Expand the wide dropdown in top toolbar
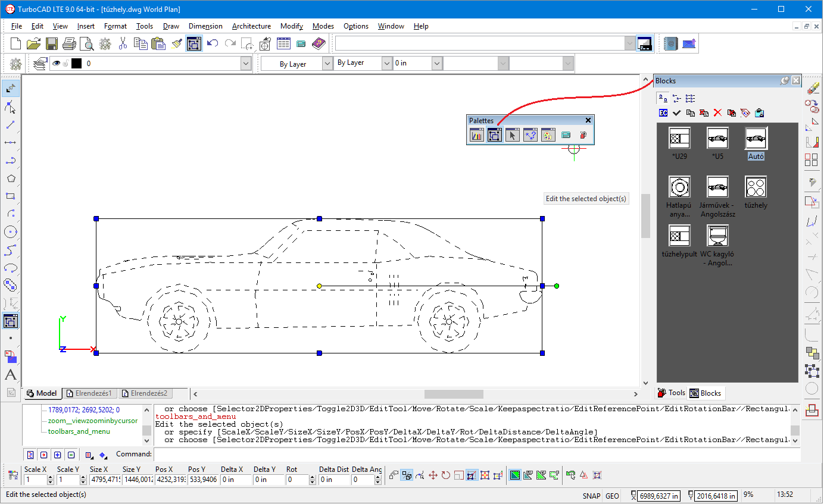The width and height of the screenshot is (824, 504). 630,43
